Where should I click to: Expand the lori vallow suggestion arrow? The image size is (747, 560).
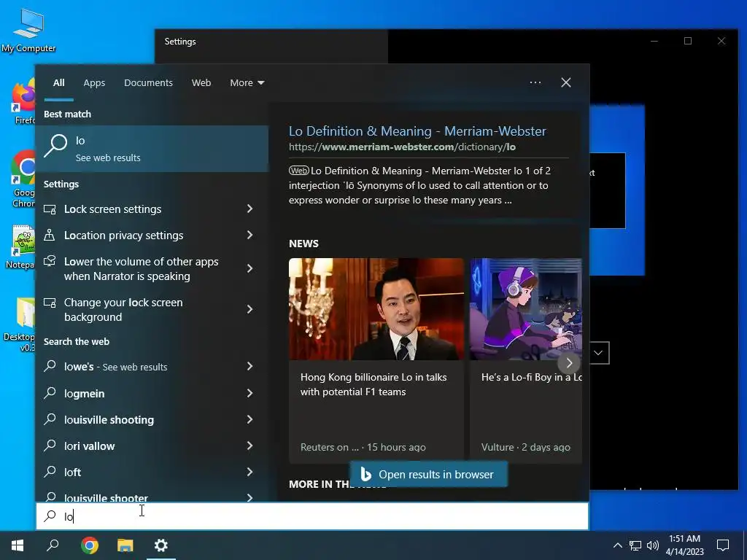click(249, 446)
